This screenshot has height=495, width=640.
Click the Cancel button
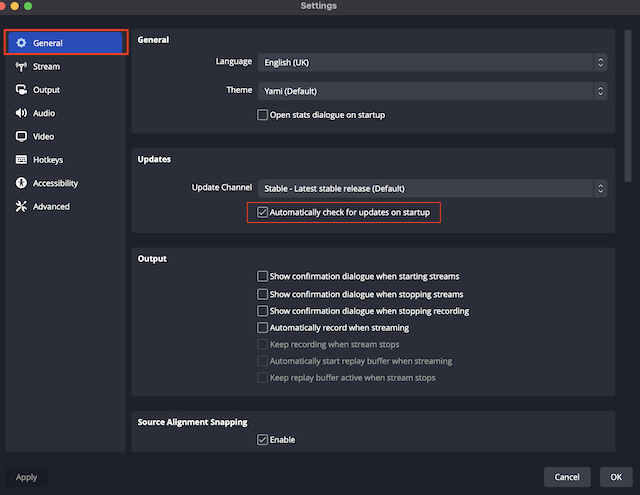567,477
